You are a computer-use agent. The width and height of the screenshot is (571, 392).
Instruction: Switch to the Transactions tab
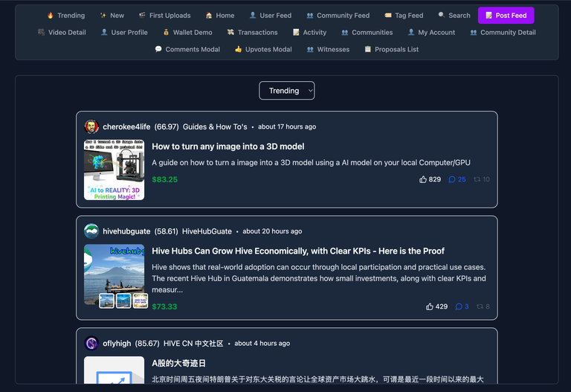(x=252, y=33)
